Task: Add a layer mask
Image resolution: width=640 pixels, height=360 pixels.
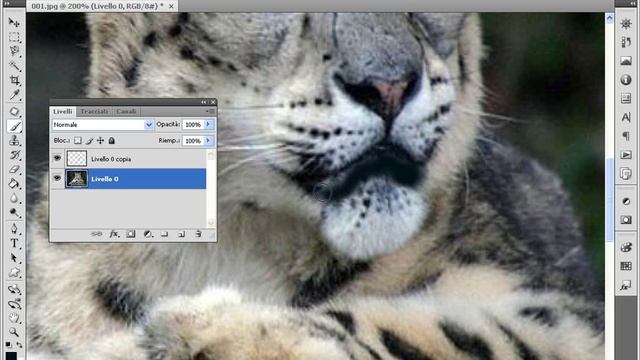Action: point(131,234)
